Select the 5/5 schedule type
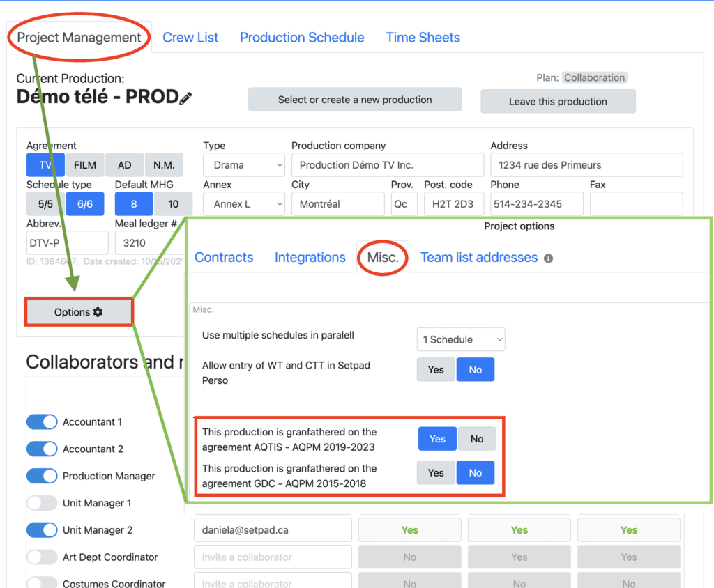 (45, 204)
